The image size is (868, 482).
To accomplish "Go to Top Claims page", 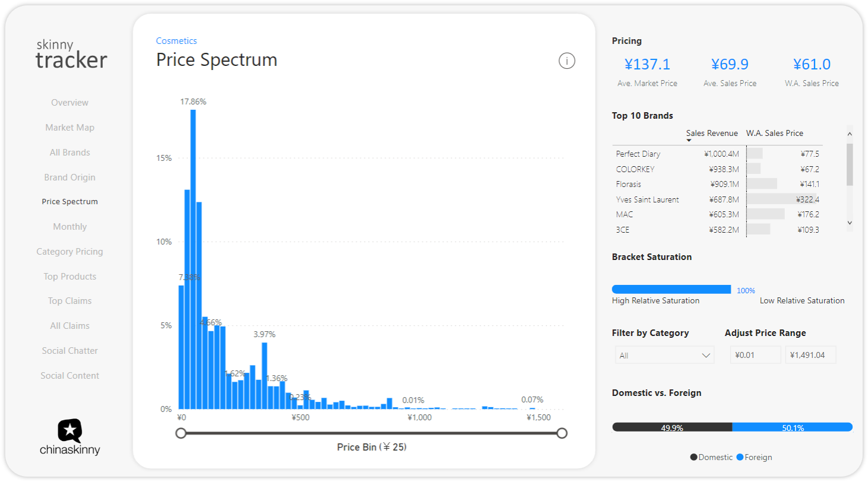I will point(69,301).
